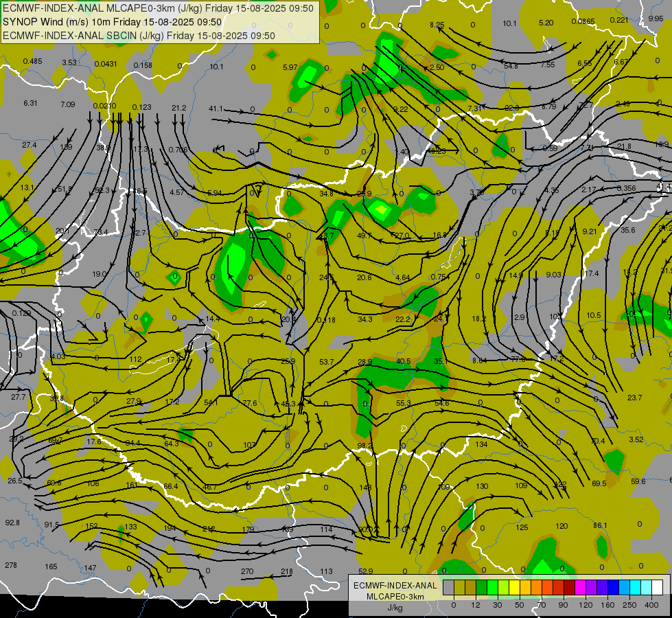The width and height of the screenshot is (672, 618).
Task: Click the map value '92.8'
Action: point(12,523)
